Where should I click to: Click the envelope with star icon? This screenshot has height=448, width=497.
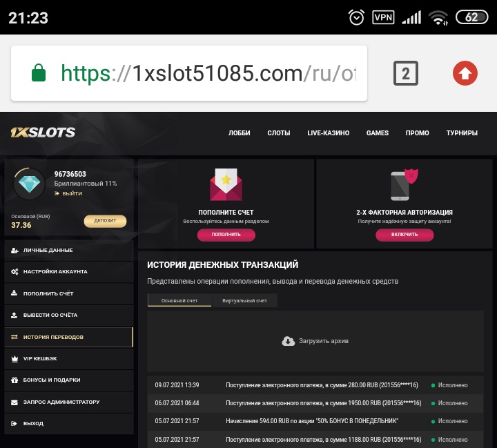[x=226, y=184]
